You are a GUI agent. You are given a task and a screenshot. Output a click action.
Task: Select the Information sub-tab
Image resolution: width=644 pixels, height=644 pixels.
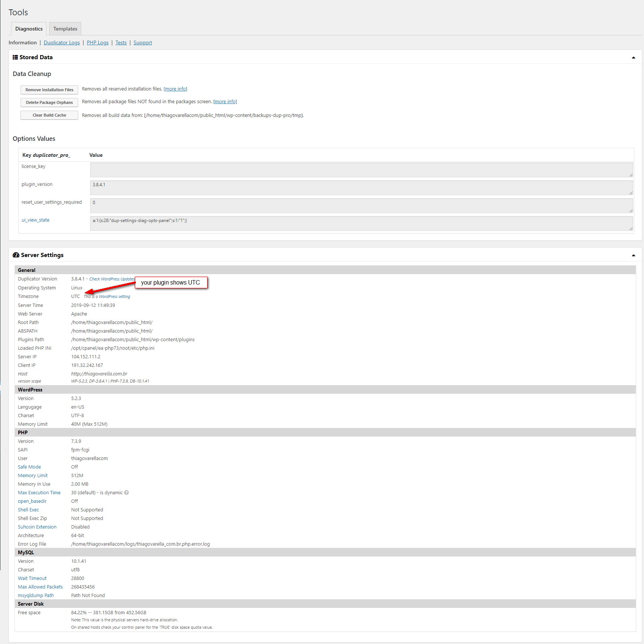[x=23, y=43]
